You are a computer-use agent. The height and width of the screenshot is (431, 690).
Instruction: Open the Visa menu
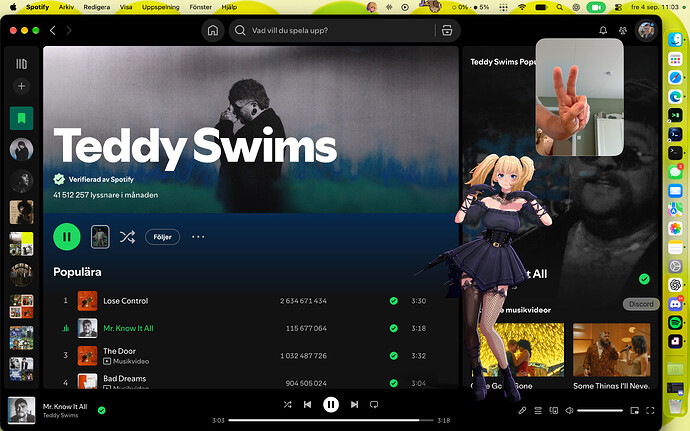point(126,7)
